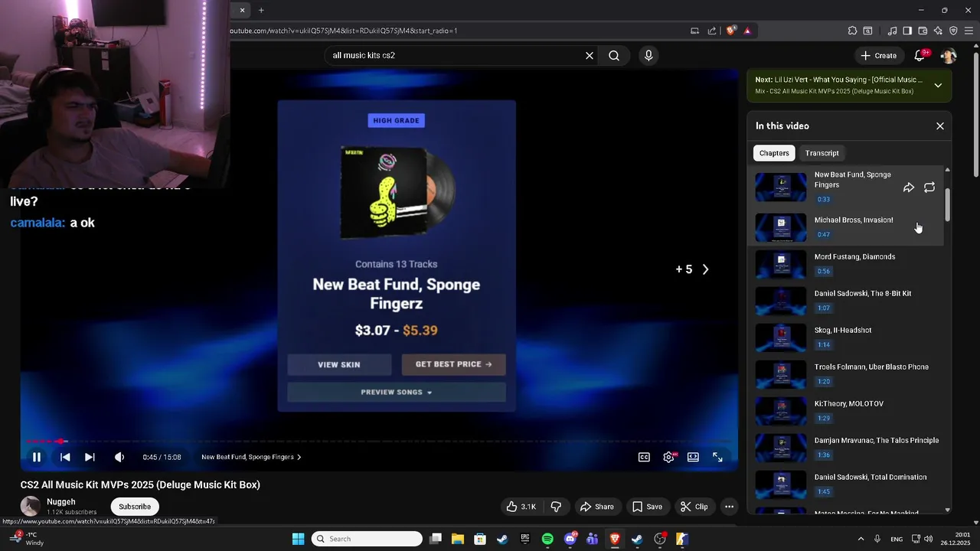Open a new browser tab
Screen dimensions: 980x551
261,10
